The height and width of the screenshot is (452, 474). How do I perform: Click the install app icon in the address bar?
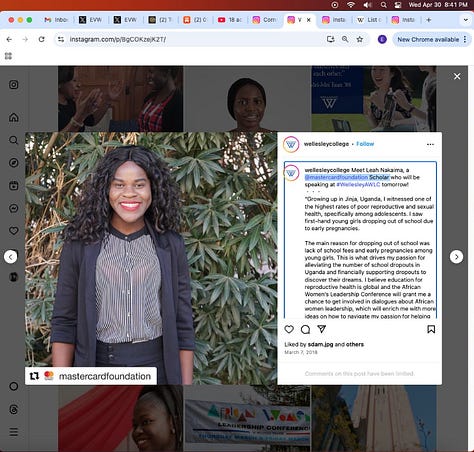pyautogui.click(x=330, y=39)
